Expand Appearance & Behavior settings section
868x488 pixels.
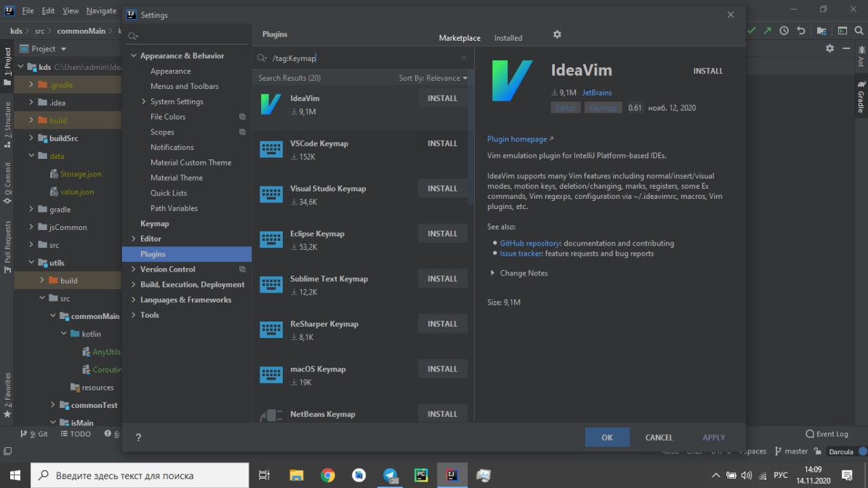point(133,56)
